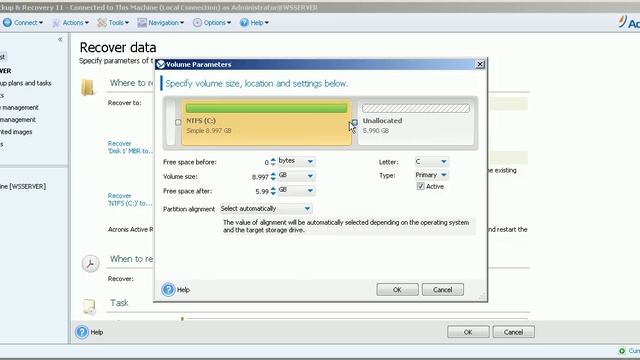Image resolution: width=640 pixels, height=360 pixels.
Task: Click the Tools toolbar icon
Action: pyautogui.click(x=102, y=23)
